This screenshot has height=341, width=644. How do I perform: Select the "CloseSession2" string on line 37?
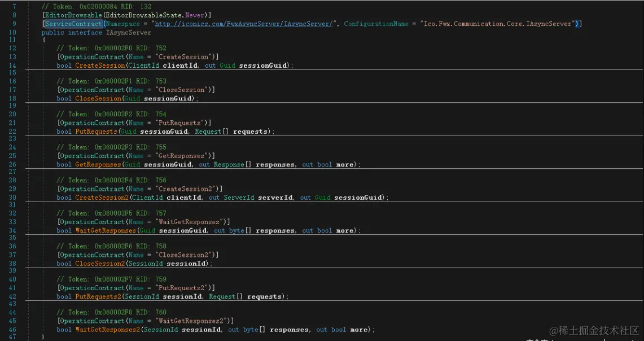coord(185,255)
